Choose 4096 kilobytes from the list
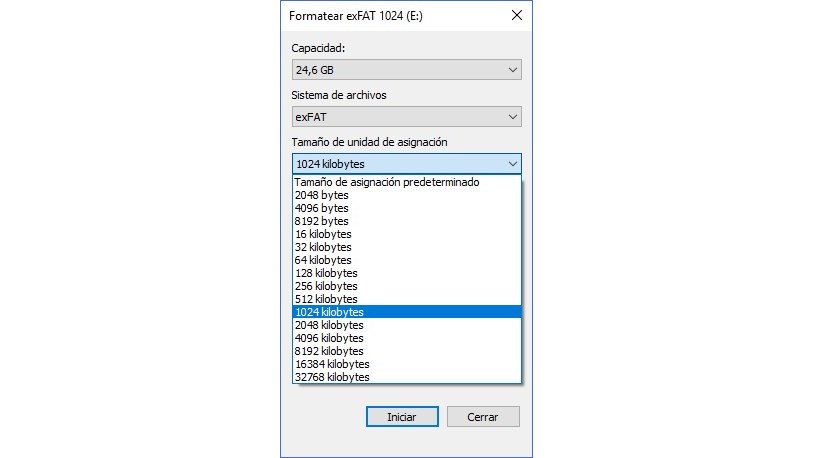Viewport: 814px width, 458px height. 406,338
